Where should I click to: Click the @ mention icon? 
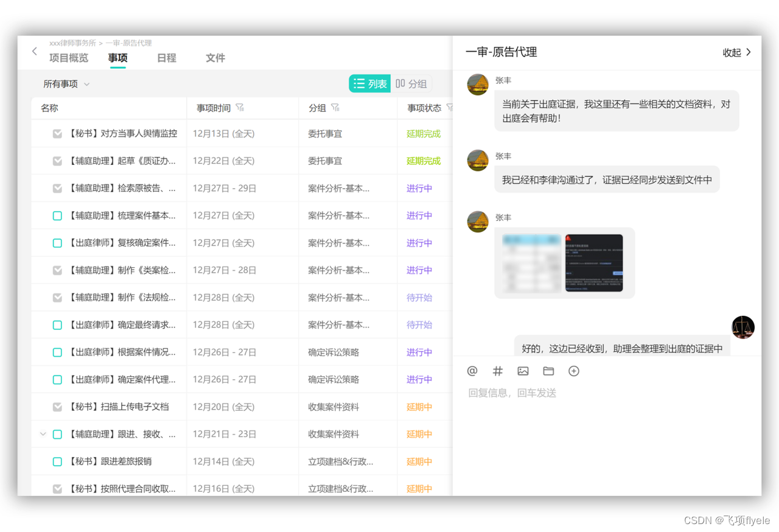pos(472,371)
